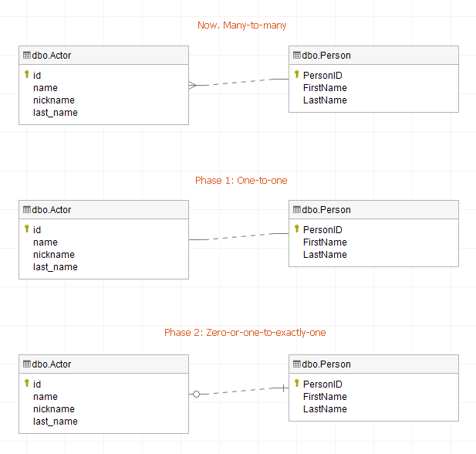This screenshot has width=476, height=454.
Task: Select the "Now: Many-to-many" heading
Action: (x=241, y=25)
